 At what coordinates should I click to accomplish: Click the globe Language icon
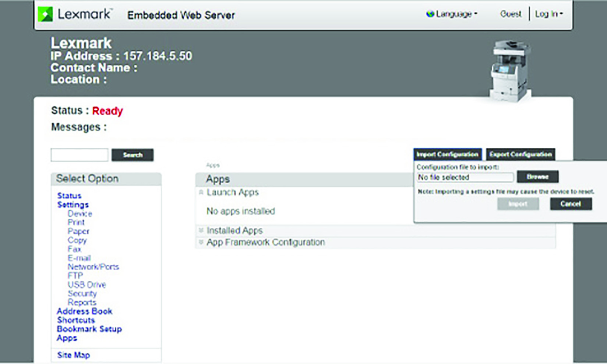tap(430, 14)
